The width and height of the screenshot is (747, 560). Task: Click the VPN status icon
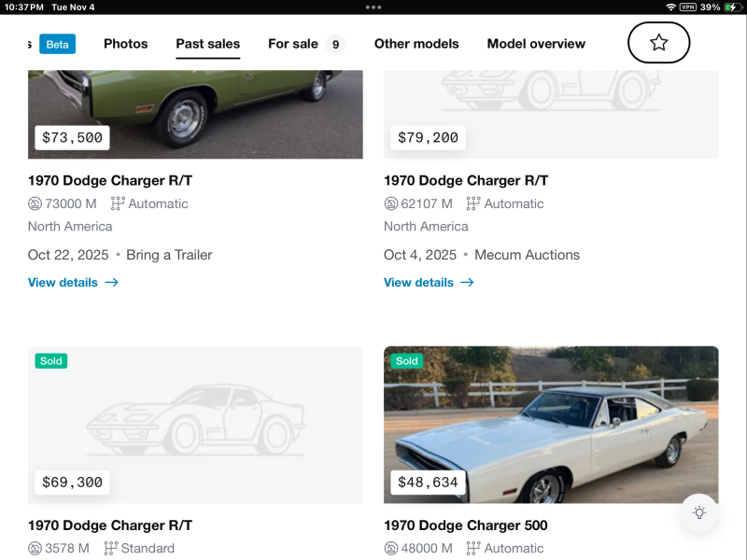click(x=688, y=7)
